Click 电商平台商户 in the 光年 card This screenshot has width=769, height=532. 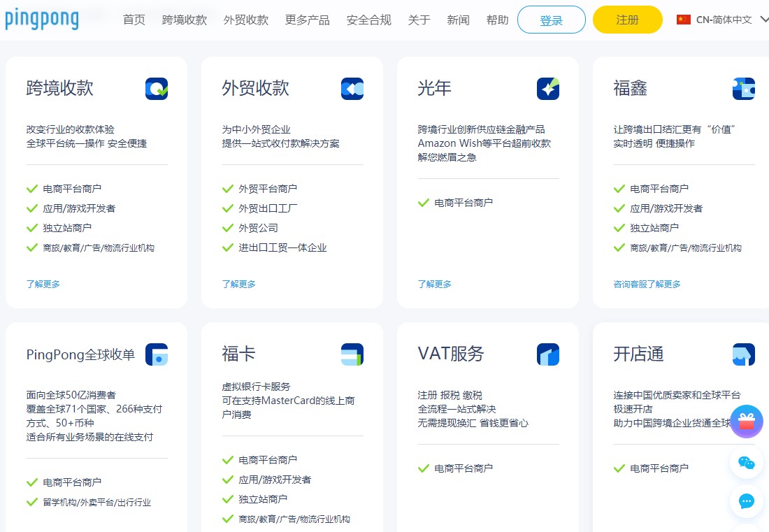click(x=463, y=203)
